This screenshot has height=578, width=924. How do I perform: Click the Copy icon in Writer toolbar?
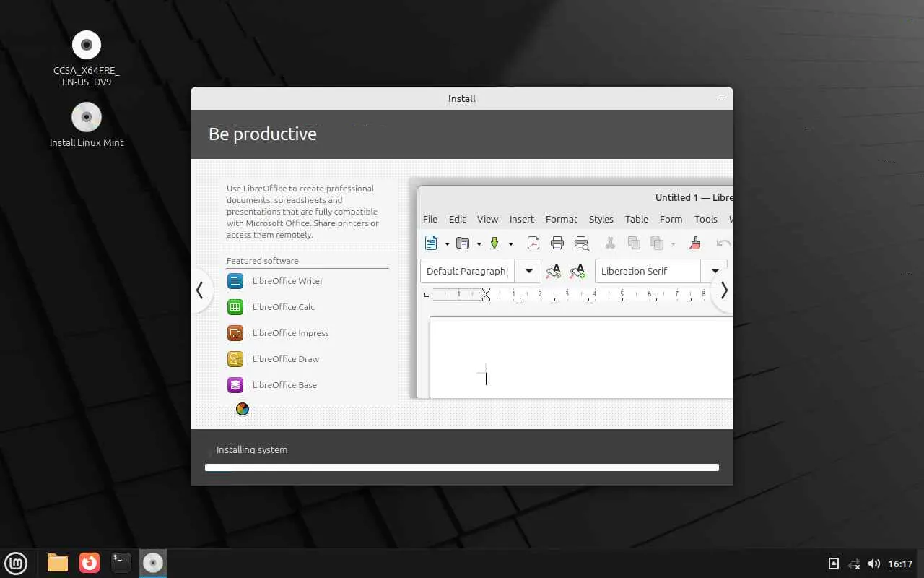click(634, 243)
